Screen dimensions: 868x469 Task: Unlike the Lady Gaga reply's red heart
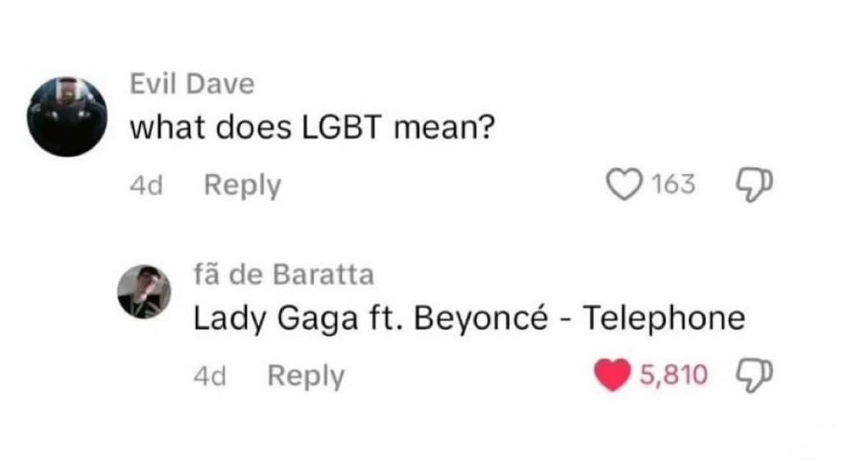click(612, 376)
